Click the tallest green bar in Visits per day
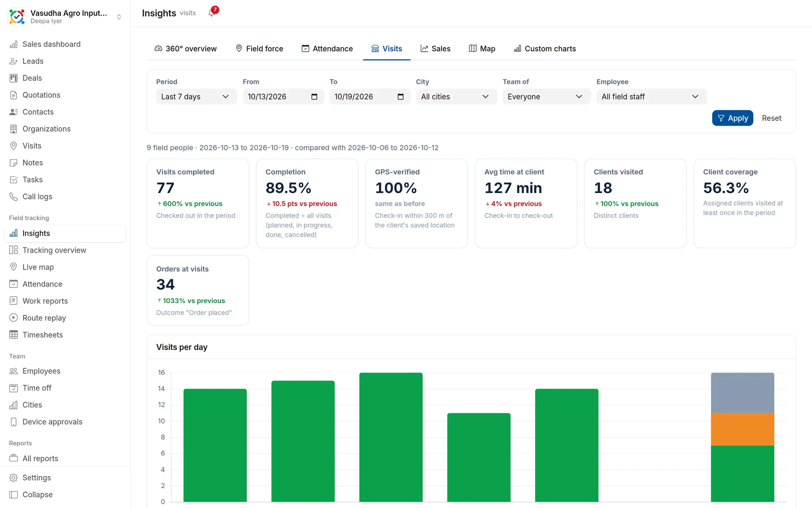The height and width of the screenshot is (508, 812). click(x=391, y=437)
